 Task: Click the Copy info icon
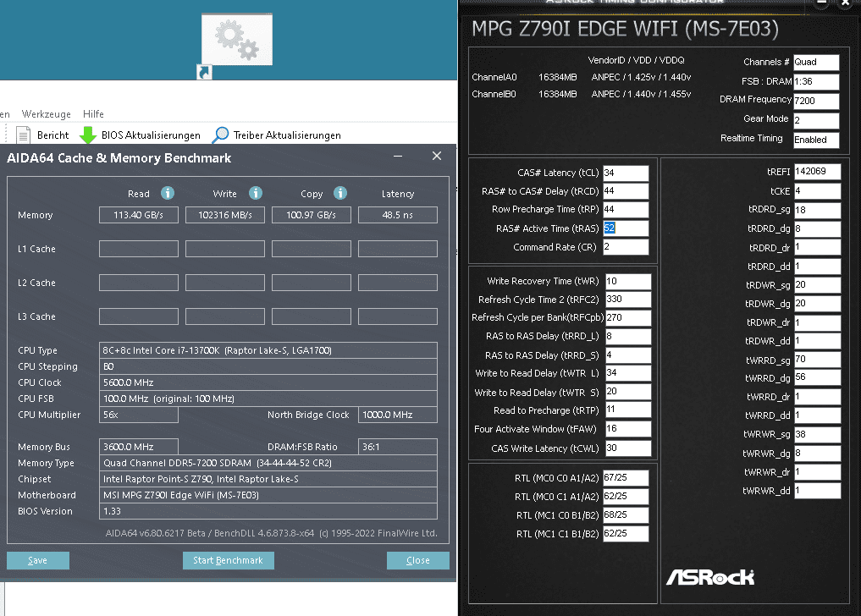tap(340, 193)
